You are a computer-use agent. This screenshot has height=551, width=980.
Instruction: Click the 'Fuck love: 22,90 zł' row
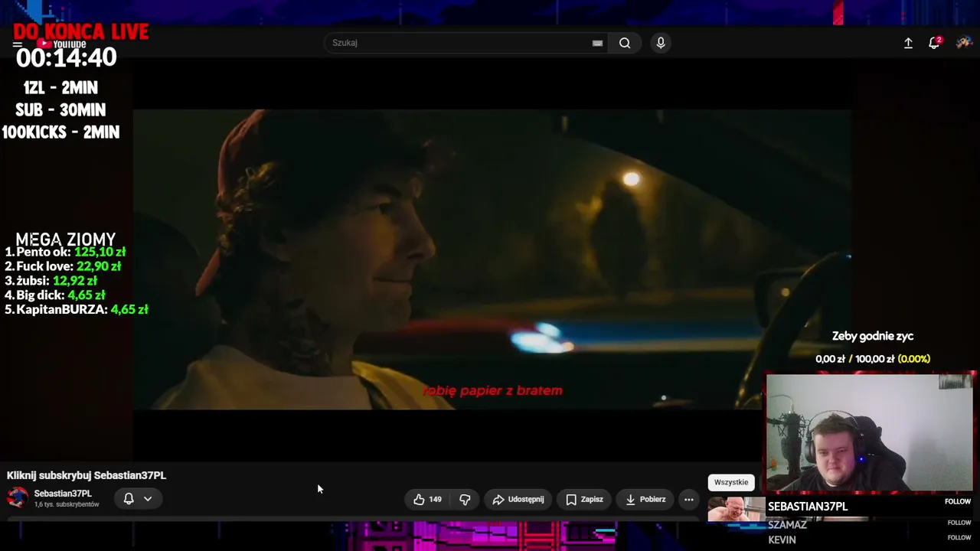(63, 266)
